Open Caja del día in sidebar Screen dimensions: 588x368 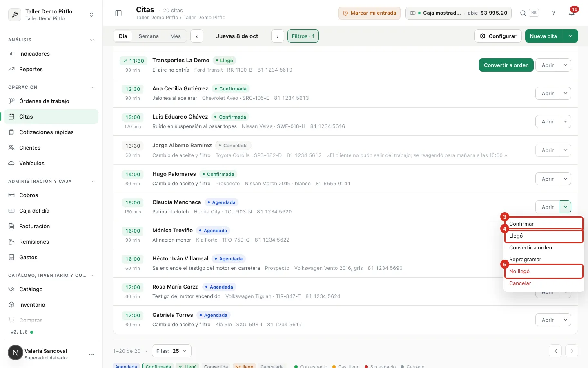coord(51,211)
